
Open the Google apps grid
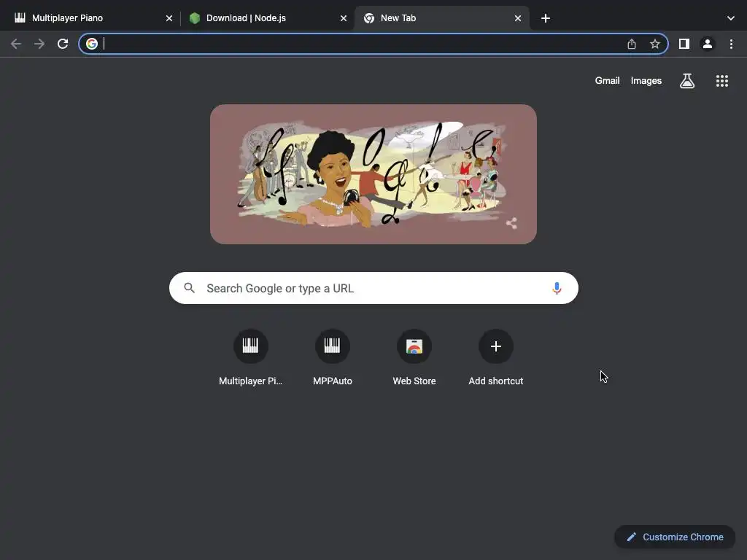tap(722, 81)
